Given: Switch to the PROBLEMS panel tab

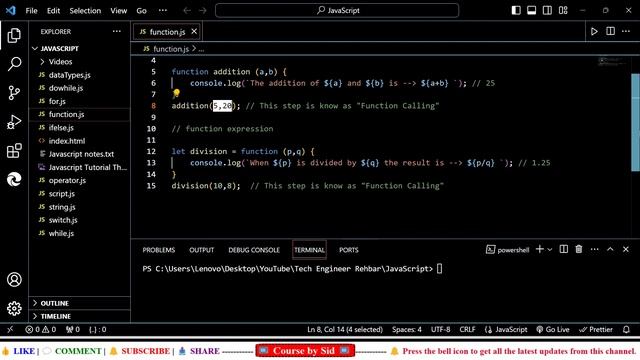Looking at the screenshot, I should 159,250.
